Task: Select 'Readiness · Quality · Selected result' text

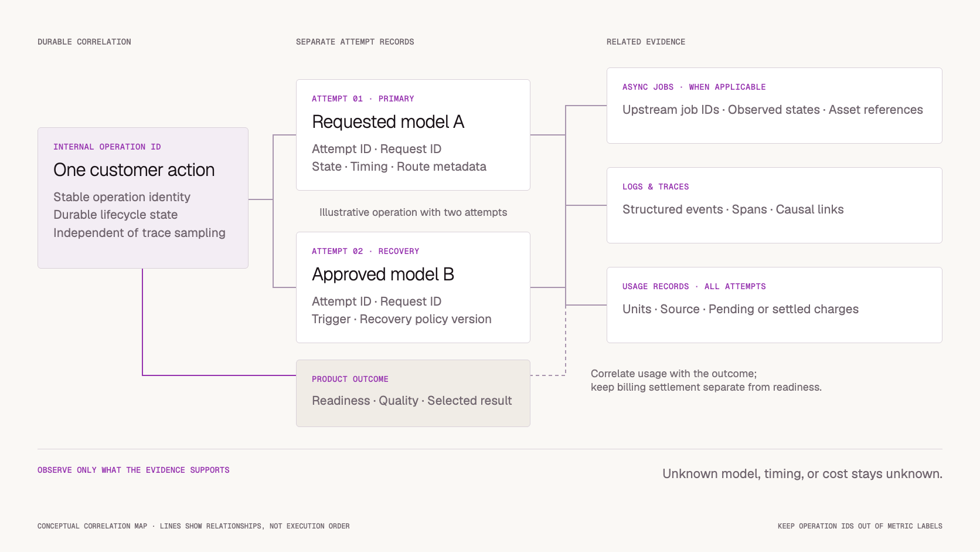Action: click(x=411, y=401)
